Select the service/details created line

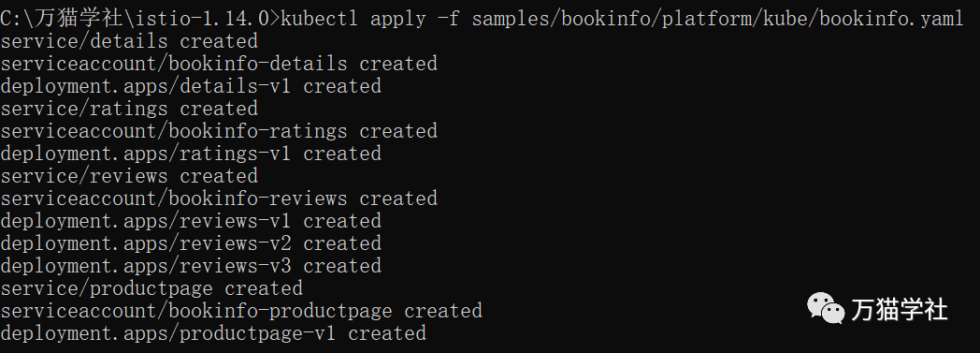[x=129, y=41]
